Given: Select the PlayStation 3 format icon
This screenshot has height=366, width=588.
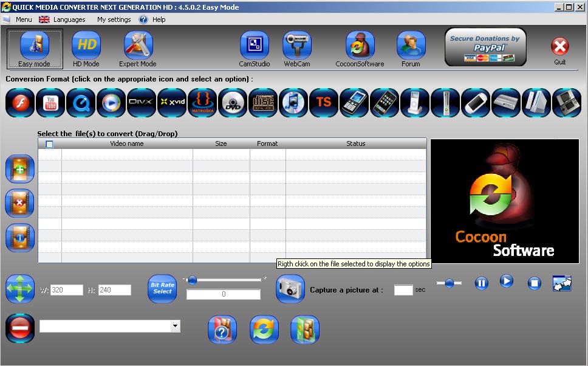Looking at the screenshot, I should [506, 103].
